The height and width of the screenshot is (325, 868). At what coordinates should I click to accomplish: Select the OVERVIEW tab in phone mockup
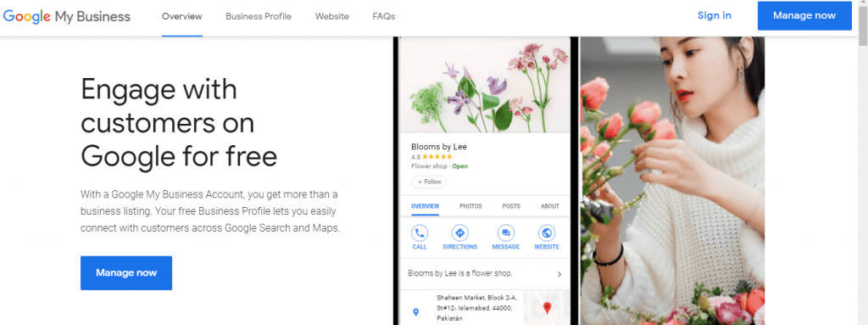[426, 206]
